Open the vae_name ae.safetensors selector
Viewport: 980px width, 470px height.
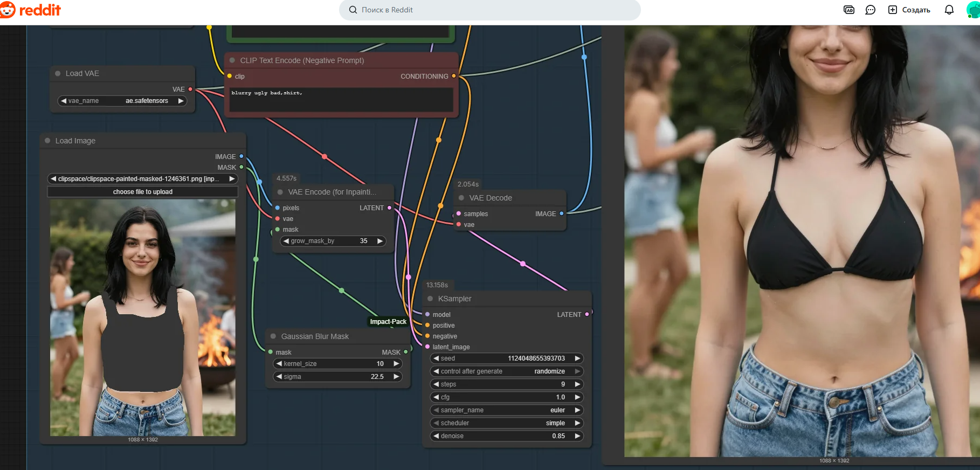pos(122,101)
